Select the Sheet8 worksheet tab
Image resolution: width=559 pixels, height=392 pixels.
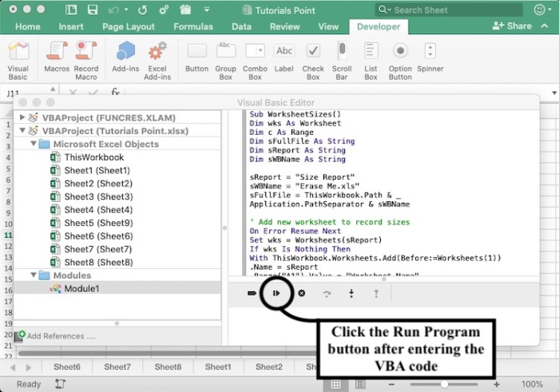[x=168, y=366]
